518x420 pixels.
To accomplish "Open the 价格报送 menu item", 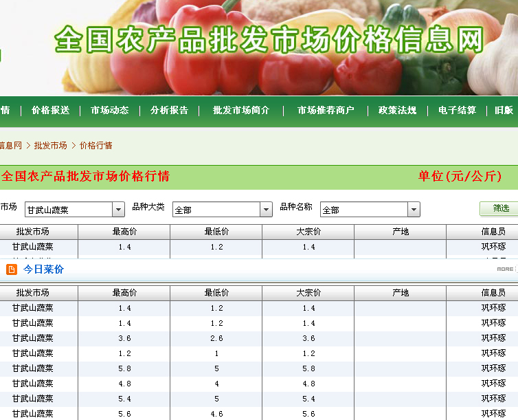I will point(51,111).
